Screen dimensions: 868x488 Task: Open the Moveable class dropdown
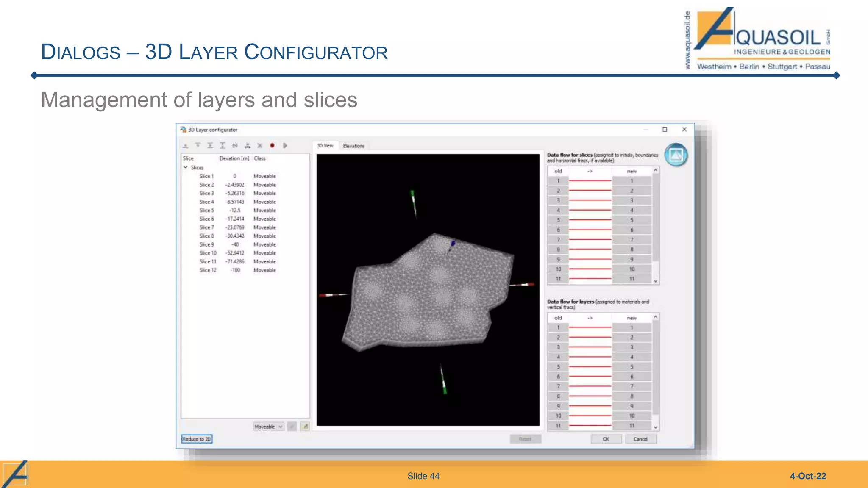click(269, 427)
